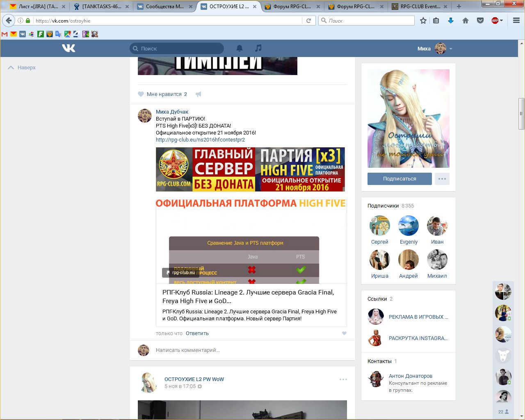
Task: Open the ГЛАВНЫЙ СЕРВЕР БЕЗ ДОНАТА banner image
Action: pos(250,169)
